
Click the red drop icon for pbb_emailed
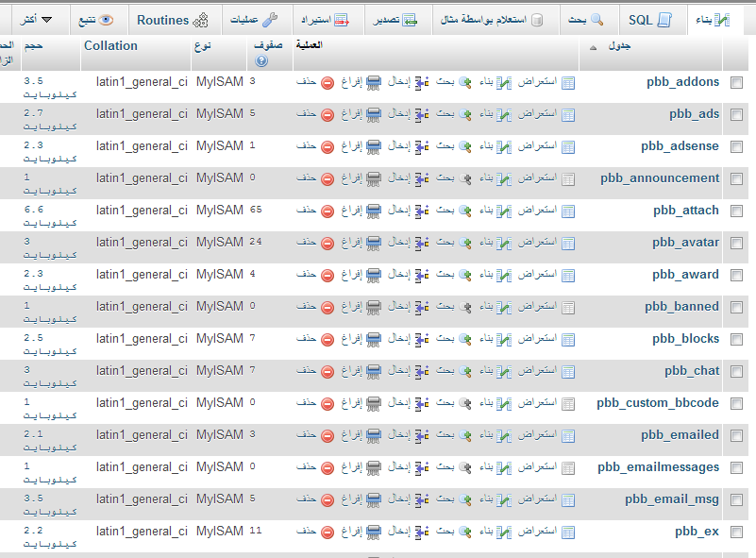328,436
